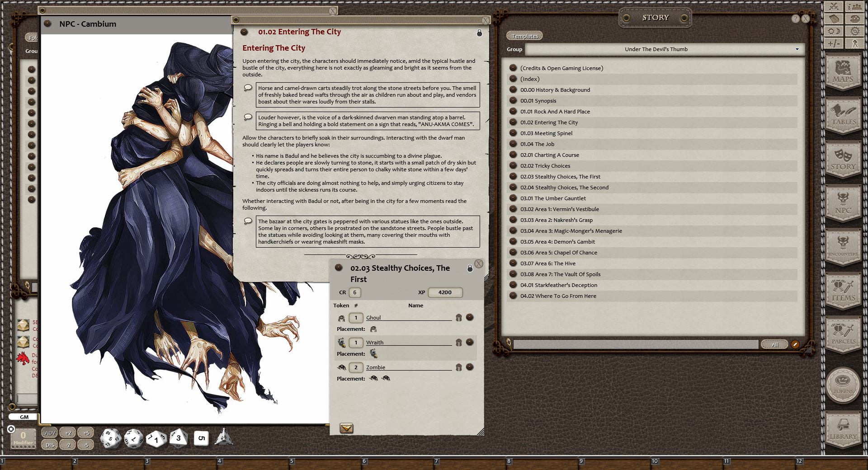Open the Encounters sidebar shield
Image resolution: width=868 pixels, height=470 pixels.
(x=843, y=247)
